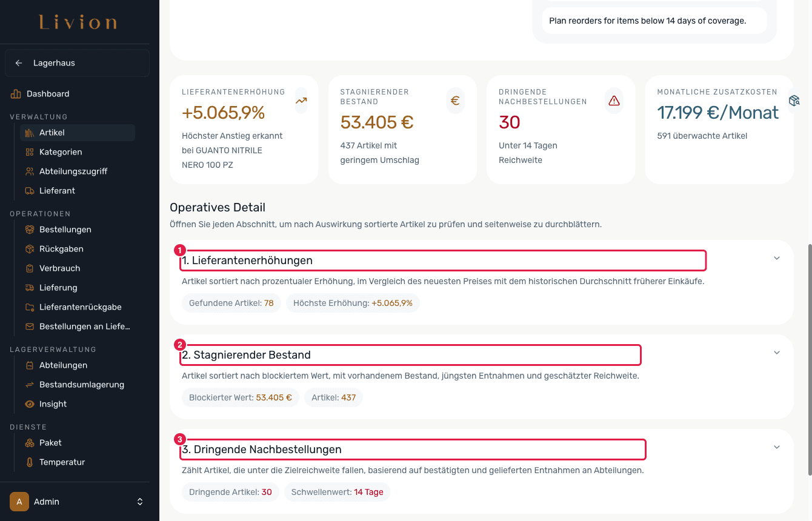Go to Abteilungszugriff

(x=78, y=171)
